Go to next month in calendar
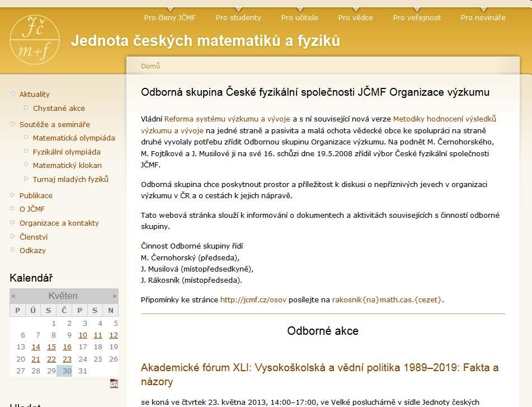532x407 pixels. coord(114,296)
